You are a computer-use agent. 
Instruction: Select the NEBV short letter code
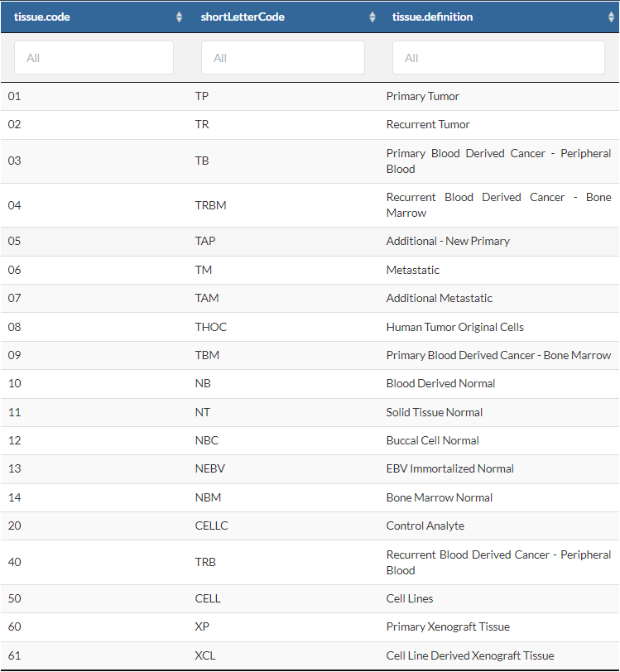[209, 469]
